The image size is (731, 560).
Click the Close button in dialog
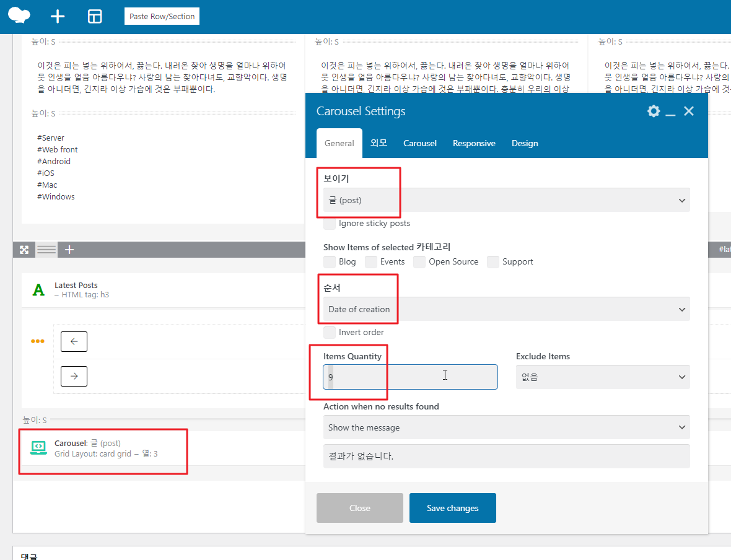pyautogui.click(x=360, y=508)
